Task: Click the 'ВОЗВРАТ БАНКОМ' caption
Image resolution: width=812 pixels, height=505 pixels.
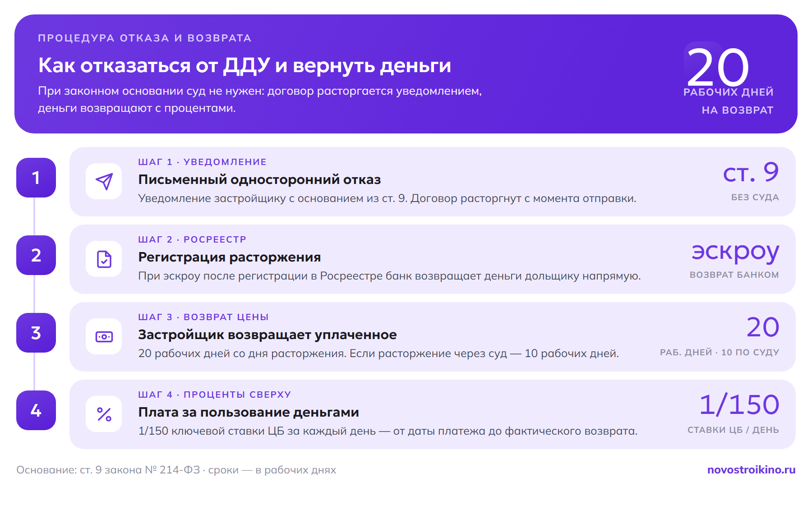Action: (x=734, y=275)
